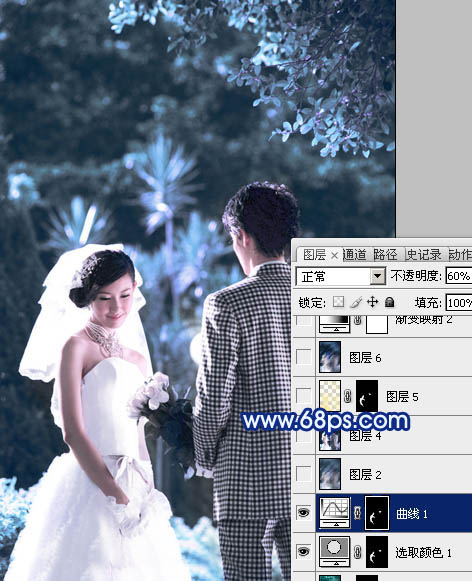Screen dimensions: 472x581
Task: Open the blend mode dropdown arrow
Action: click(x=378, y=276)
